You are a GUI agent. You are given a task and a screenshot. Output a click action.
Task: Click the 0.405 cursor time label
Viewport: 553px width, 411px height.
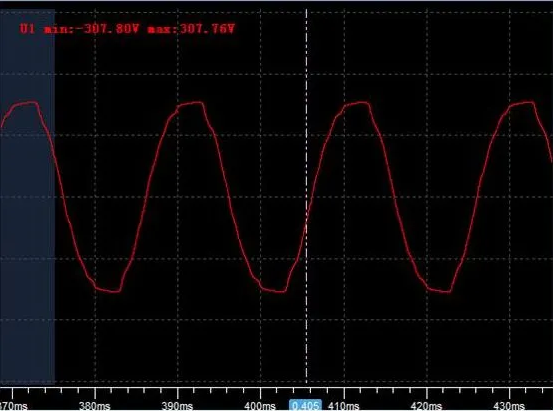pyautogui.click(x=305, y=405)
